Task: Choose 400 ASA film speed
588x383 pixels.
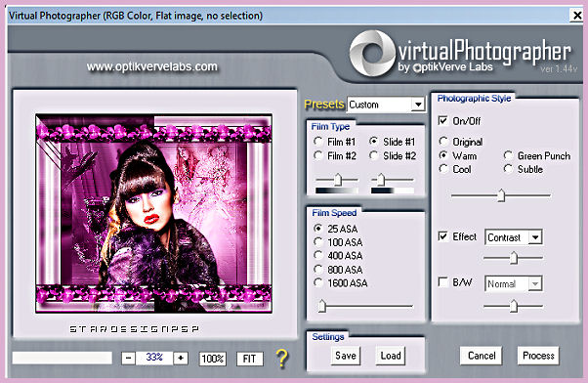Action: [x=318, y=255]
